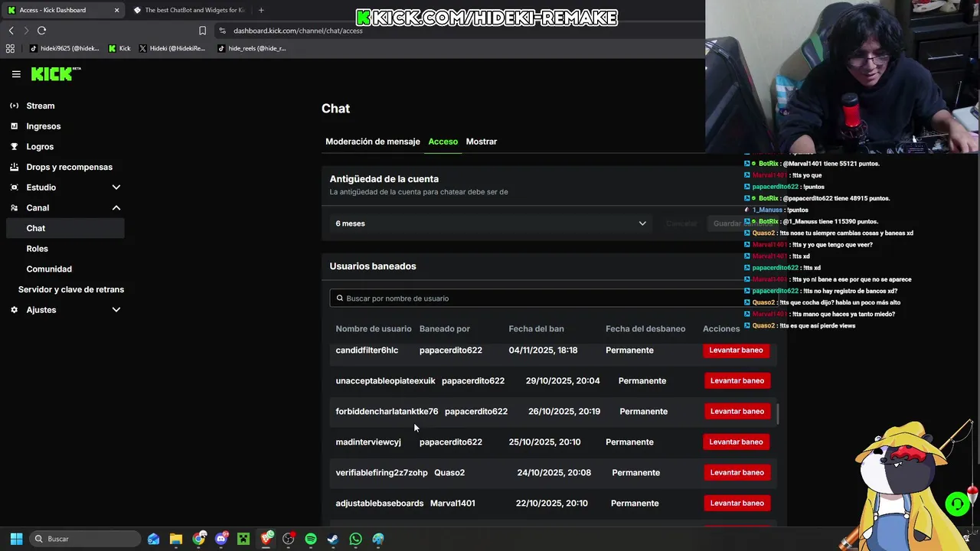Click the date 22/10/2025, 20:10

coord(551,504)
